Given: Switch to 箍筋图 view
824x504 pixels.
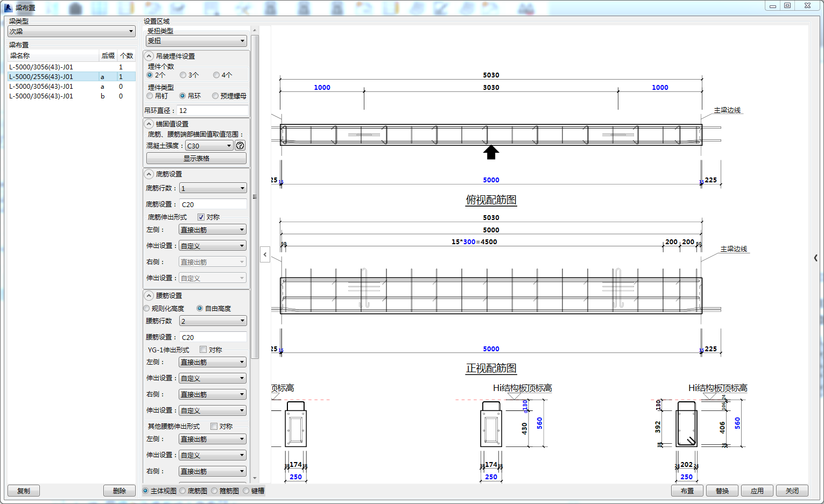Looking at the screenshot, I should pos(225,491).
